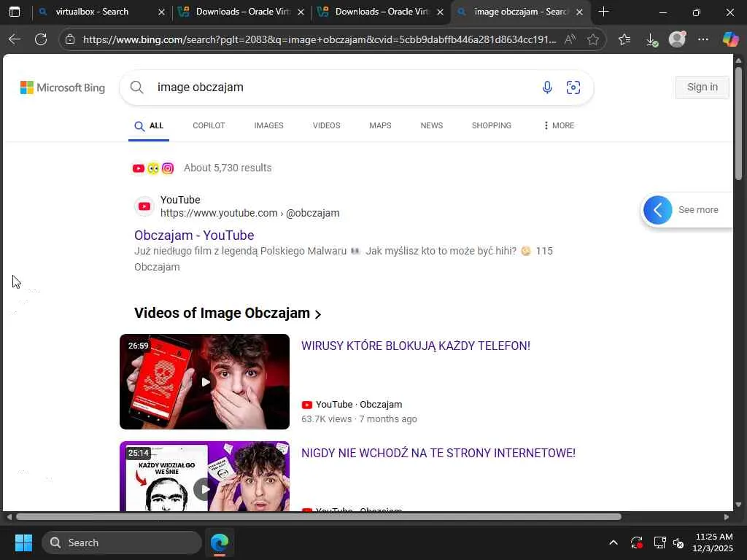
Task: Play the 26:59 video thumbnail
Action: [x=204, y=381]
